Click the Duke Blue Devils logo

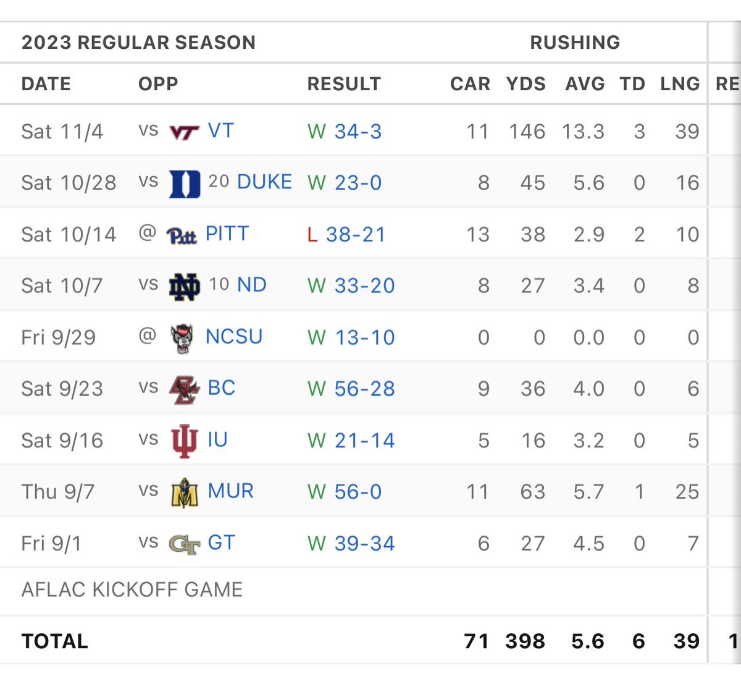click(185, 183)
